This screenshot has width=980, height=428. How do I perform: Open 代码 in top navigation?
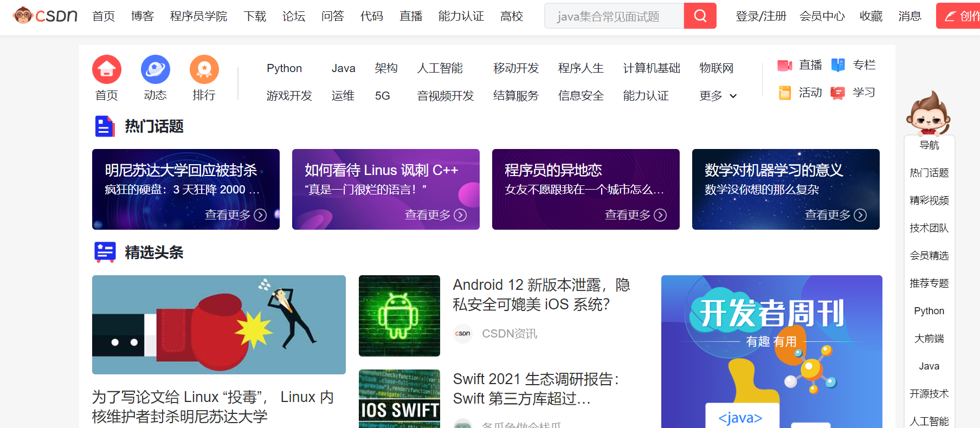372,16
